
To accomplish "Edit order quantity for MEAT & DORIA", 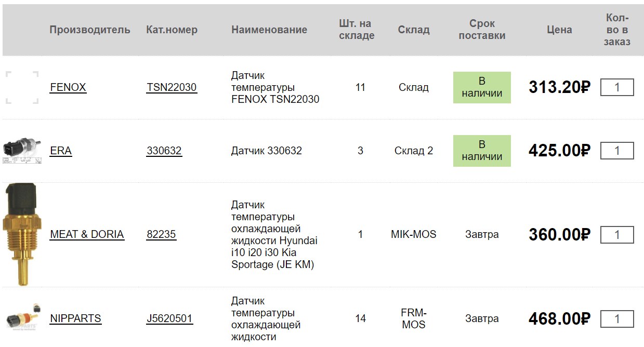I will [617, 234].
